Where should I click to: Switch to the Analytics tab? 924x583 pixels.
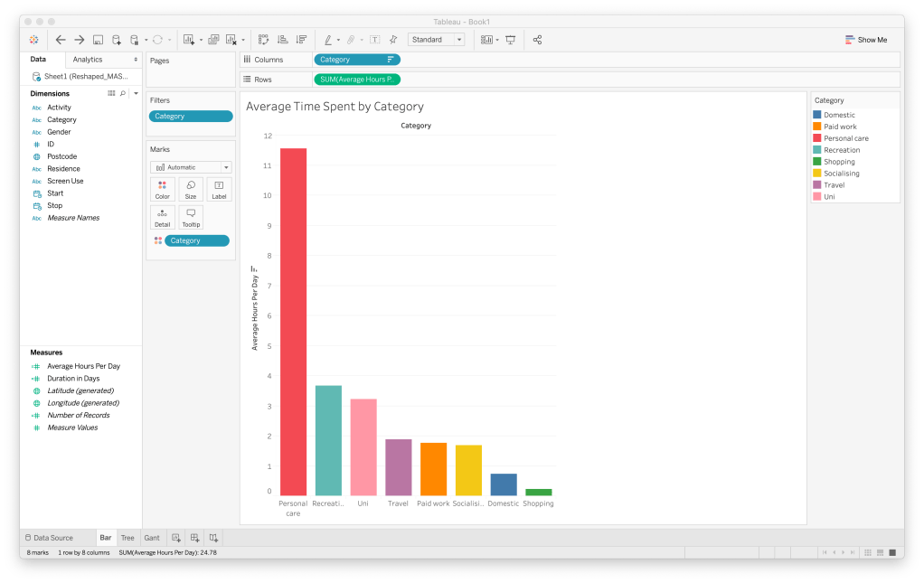88,60
